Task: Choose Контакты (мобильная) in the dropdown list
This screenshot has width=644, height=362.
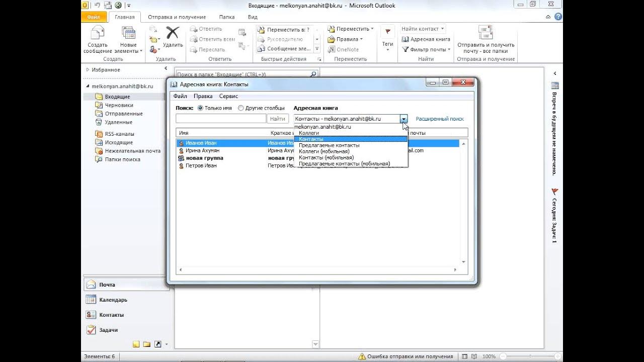Action: coord(351,157)
